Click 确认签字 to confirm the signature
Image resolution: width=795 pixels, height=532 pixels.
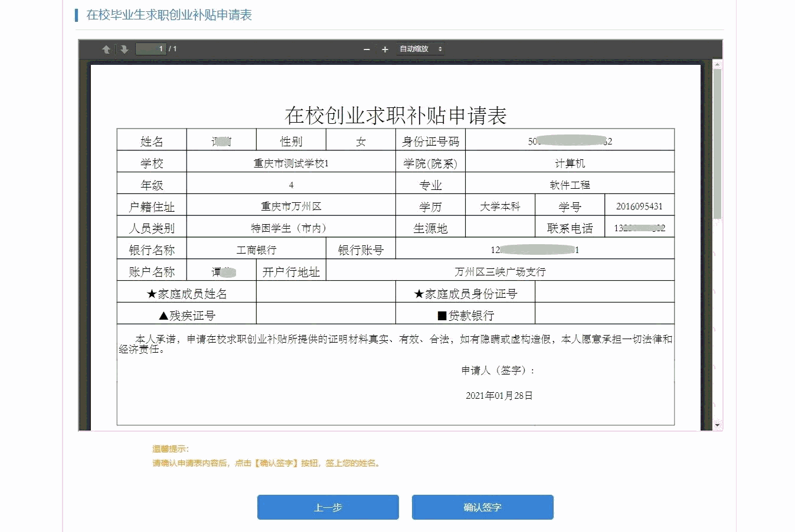(482, 507)
